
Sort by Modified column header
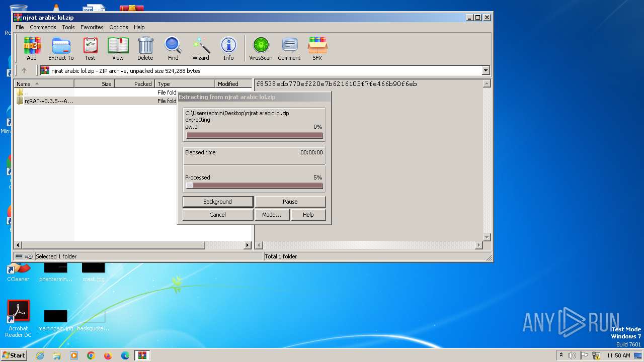(233, 84)
